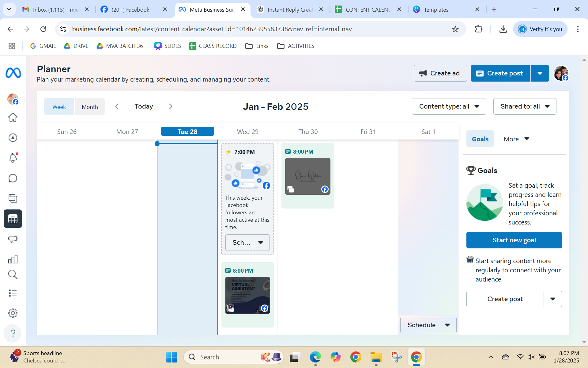Switch the calendar to Week view
Image resolution: width=588 pixels, height=368 pixels.
59,107
